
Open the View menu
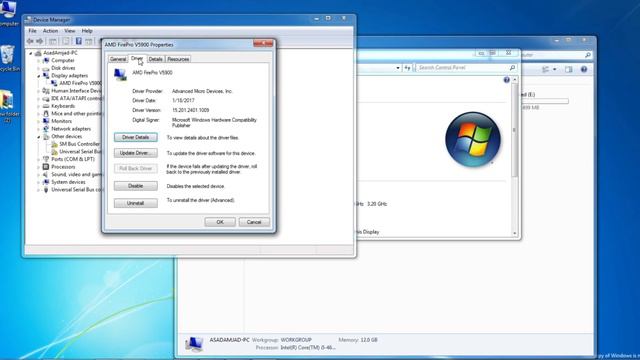(x=69, y=31)
